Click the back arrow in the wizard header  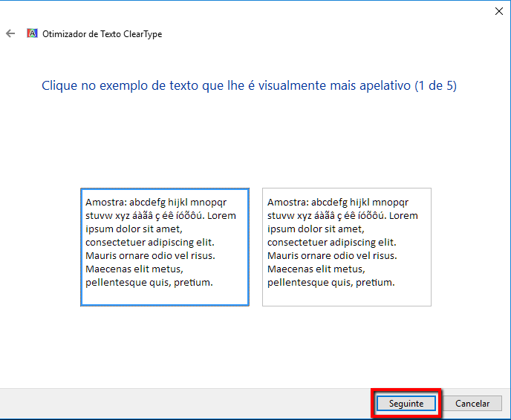tap(10, 33)
